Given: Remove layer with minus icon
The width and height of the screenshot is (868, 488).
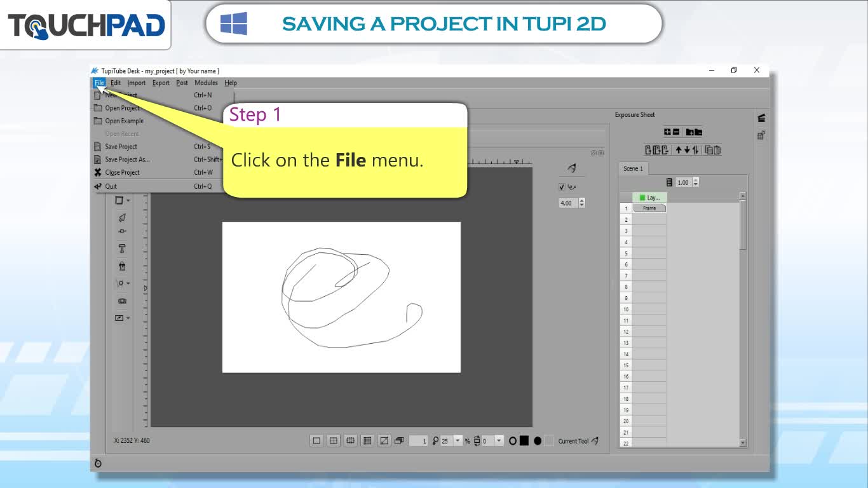Looking at the screenshot, I should click(676, 132).
